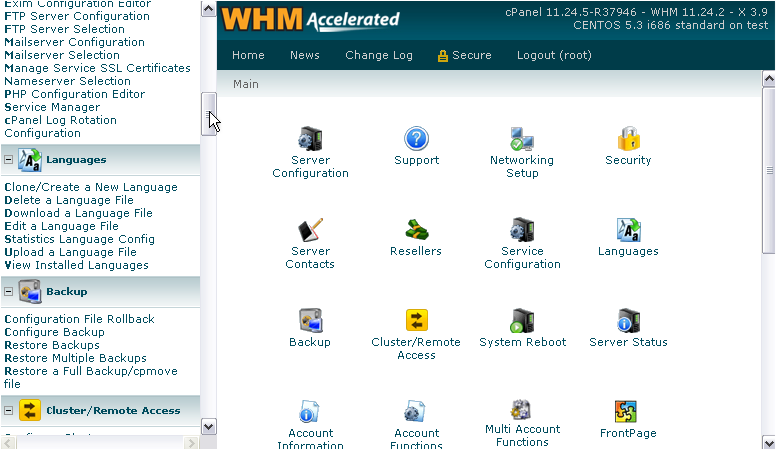The image size is (776, 450).
Task: Collapse the Backup sidebar section
Action: [8, 292]
